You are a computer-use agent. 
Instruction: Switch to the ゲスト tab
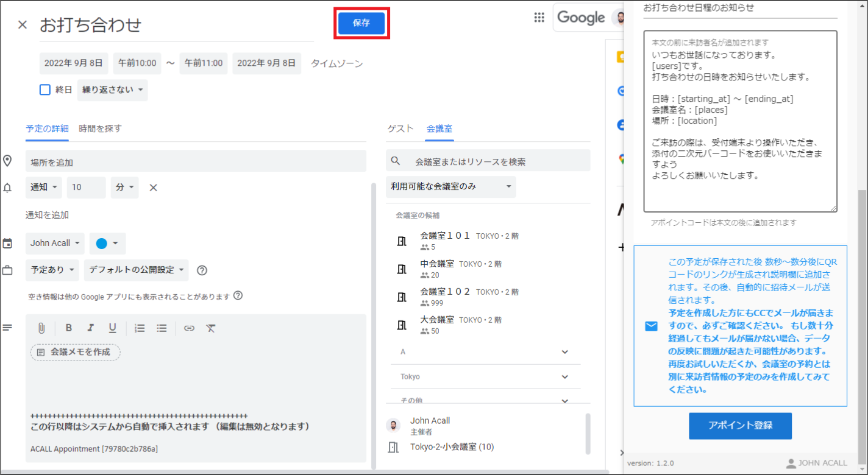400,128
